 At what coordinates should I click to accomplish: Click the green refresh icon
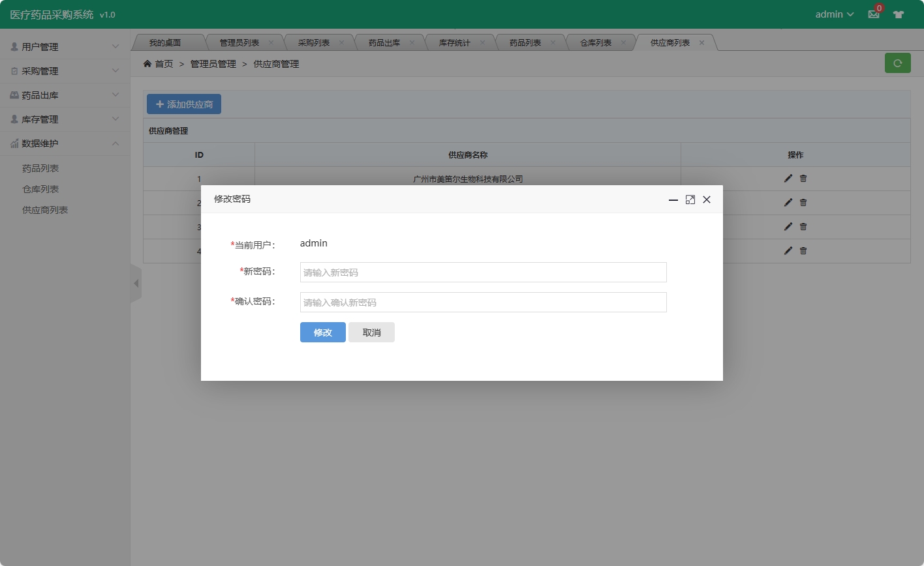click(x=897, y=63)
